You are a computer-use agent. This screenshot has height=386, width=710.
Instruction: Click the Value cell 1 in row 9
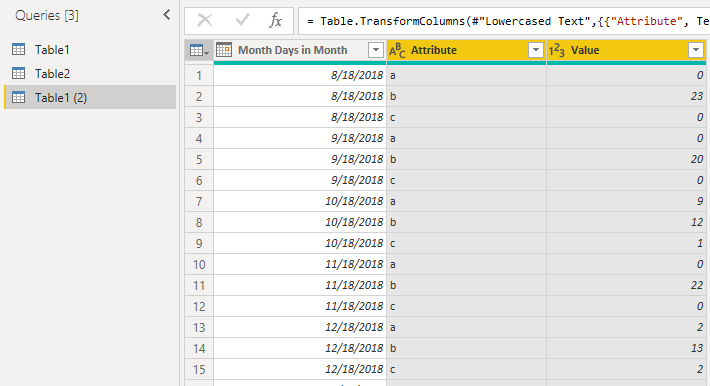point(626,243)
